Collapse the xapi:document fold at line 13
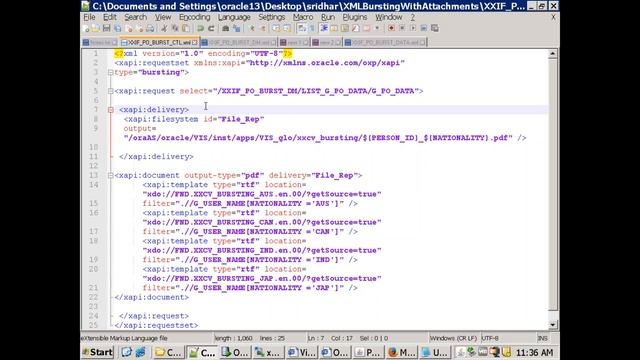Image resolution: width=640 pixels, height=360 pixels. 111,176
